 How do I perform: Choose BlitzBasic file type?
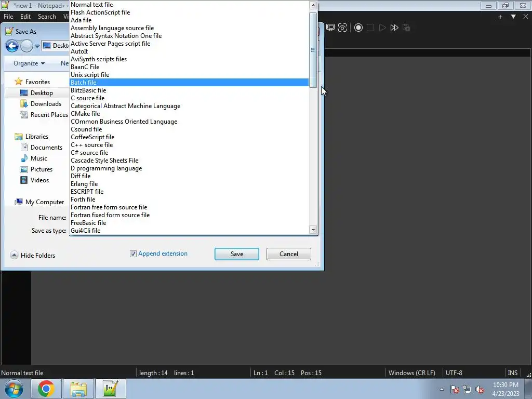coord(189,90)
